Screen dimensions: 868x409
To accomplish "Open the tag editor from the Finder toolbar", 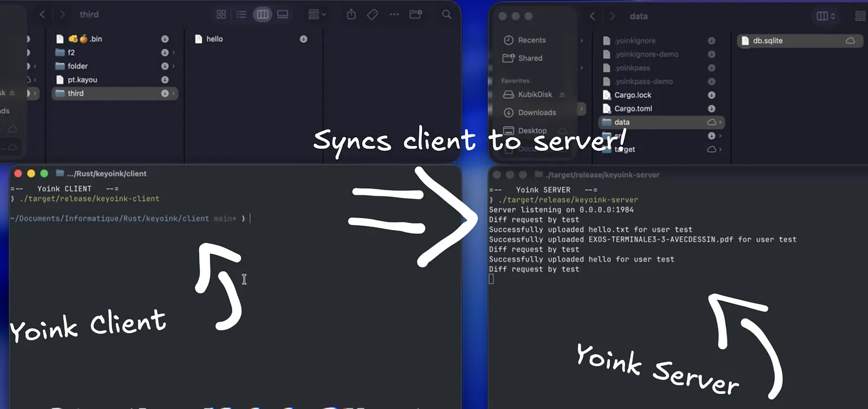I will coord(372,15).
